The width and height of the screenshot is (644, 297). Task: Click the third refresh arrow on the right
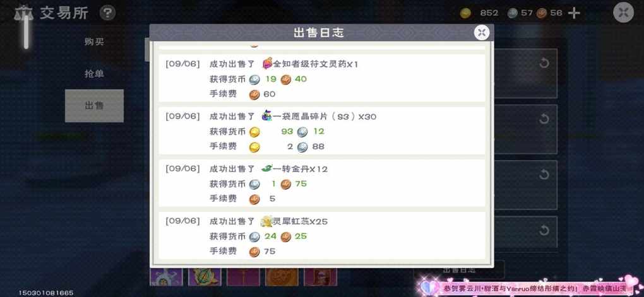(544, 175)
